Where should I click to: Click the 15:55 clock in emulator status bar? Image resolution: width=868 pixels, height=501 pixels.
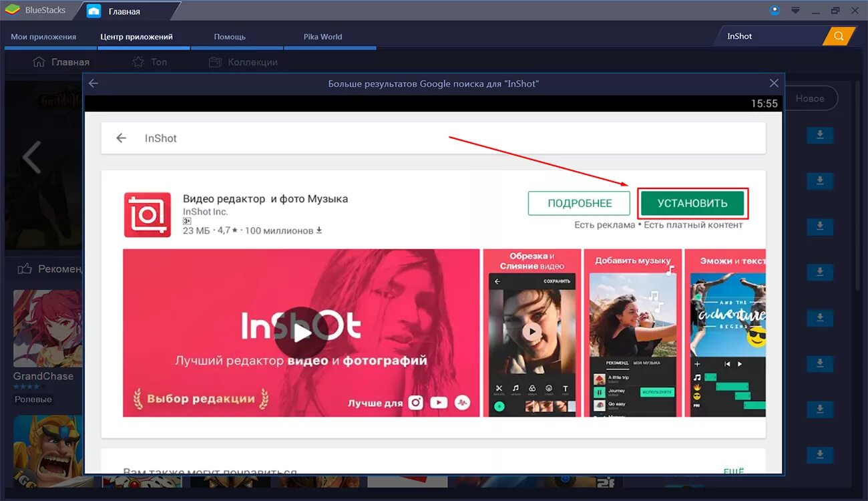pos(765,104)
